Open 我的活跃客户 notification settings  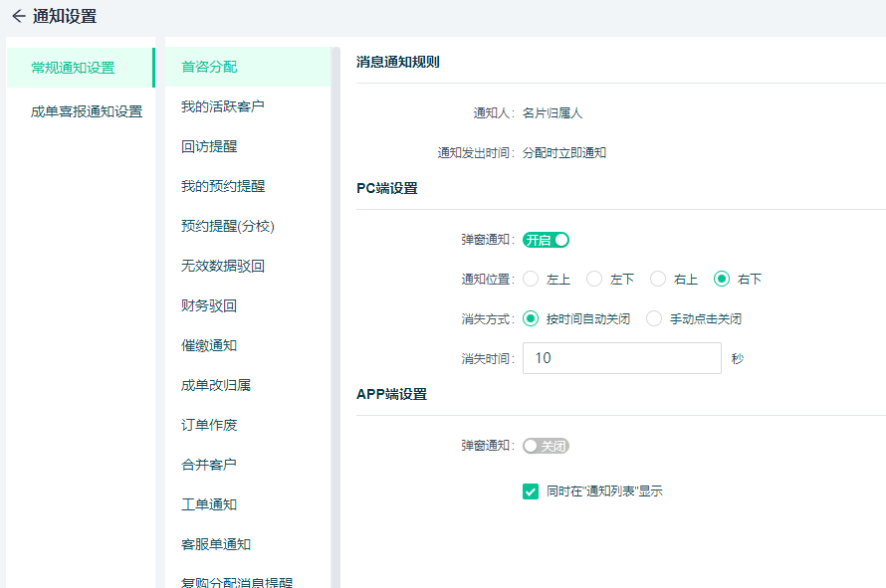222,106
